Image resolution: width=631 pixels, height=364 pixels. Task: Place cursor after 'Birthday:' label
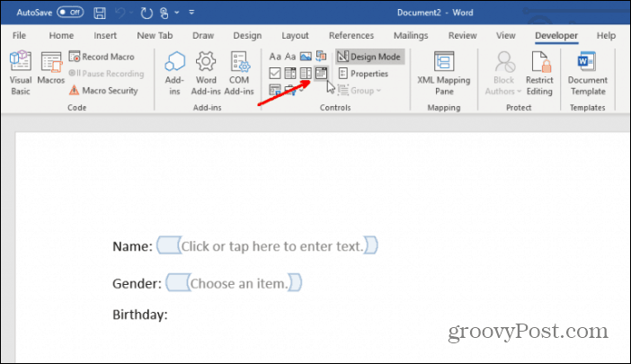(x=169, y=315)
